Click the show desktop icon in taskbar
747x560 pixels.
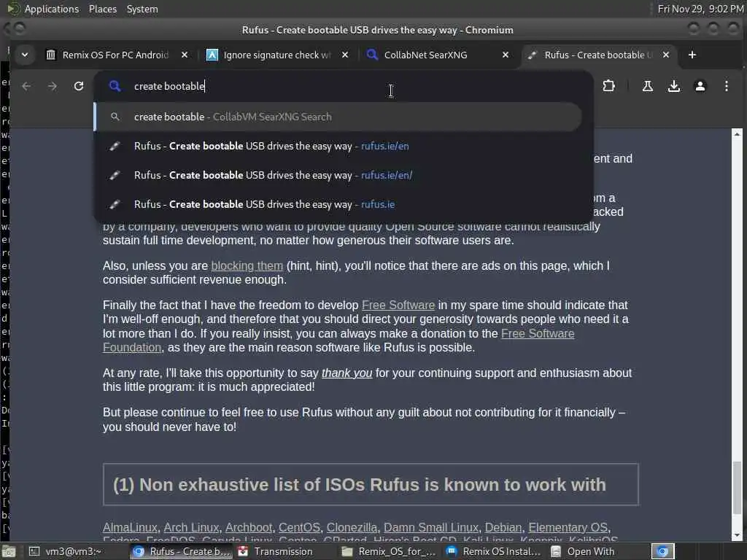[x=9, y=551]
